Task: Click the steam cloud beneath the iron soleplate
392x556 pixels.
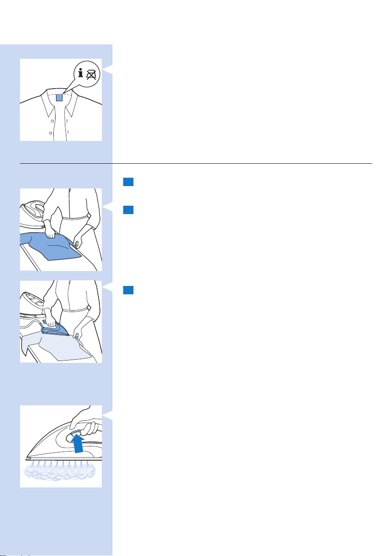Action: [59, 470]
